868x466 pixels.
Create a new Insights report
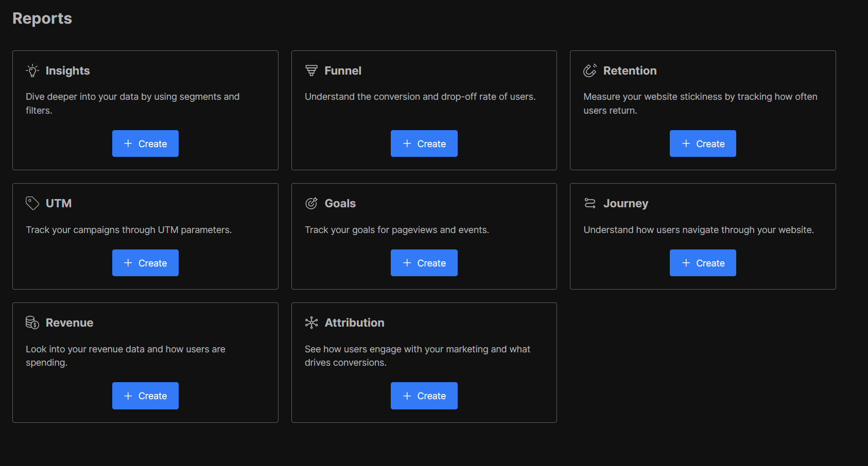click(145, 144)
